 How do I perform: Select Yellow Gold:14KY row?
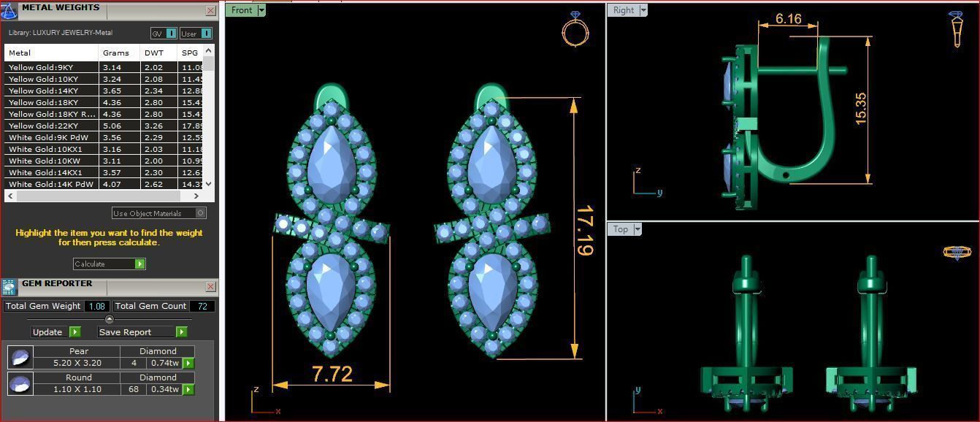104,91
